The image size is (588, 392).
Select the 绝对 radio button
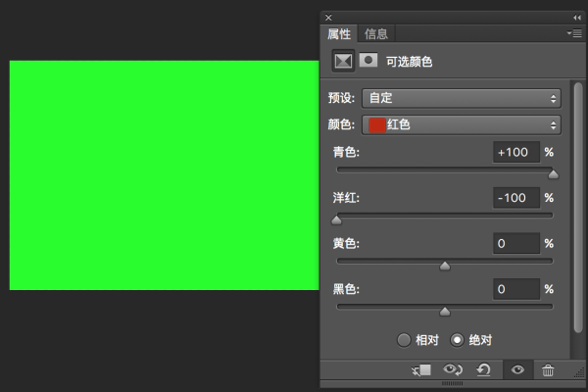457,340
